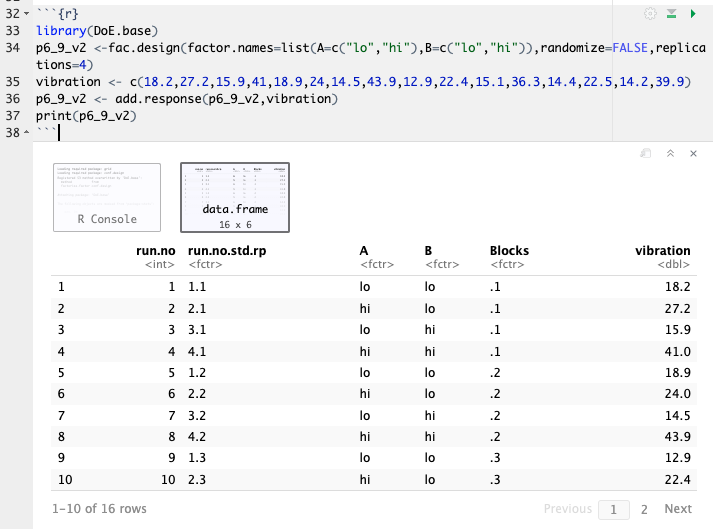Click current page number 1 box
Image resolution: width=713 pixels, height=529 pixels.
(x=614, y=508)
